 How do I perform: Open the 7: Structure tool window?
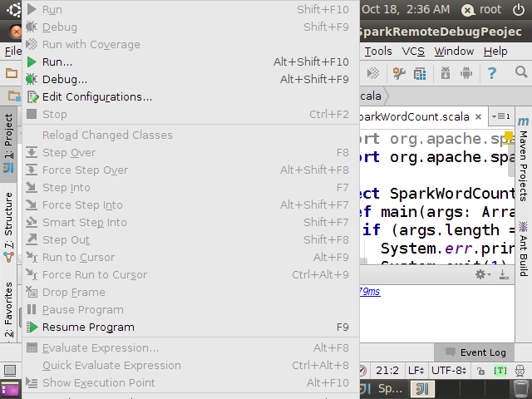pos(8,227)
